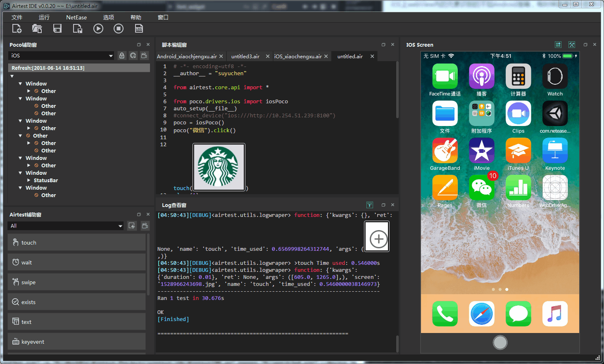Insert a text command from Airtest panel
The height and width of the screenshot is (364, 604).
click(76, 322)
